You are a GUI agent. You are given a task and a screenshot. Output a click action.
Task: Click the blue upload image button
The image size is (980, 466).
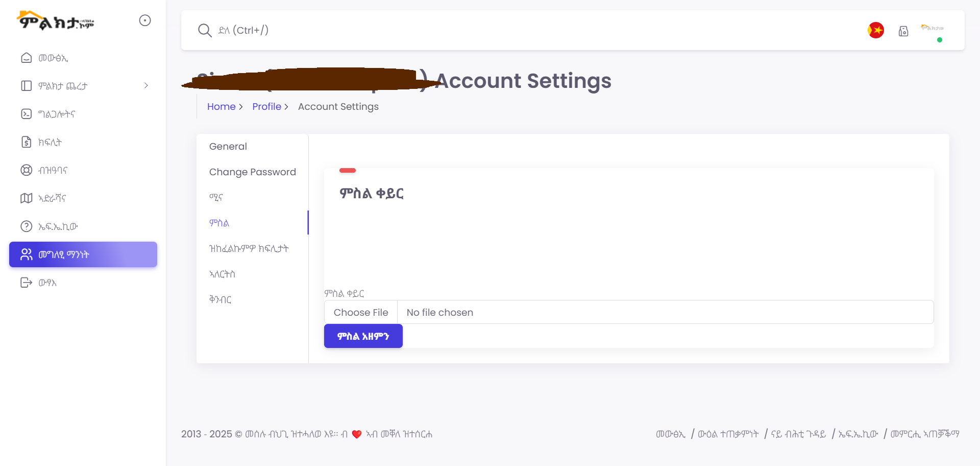click(x=363, y=336)
